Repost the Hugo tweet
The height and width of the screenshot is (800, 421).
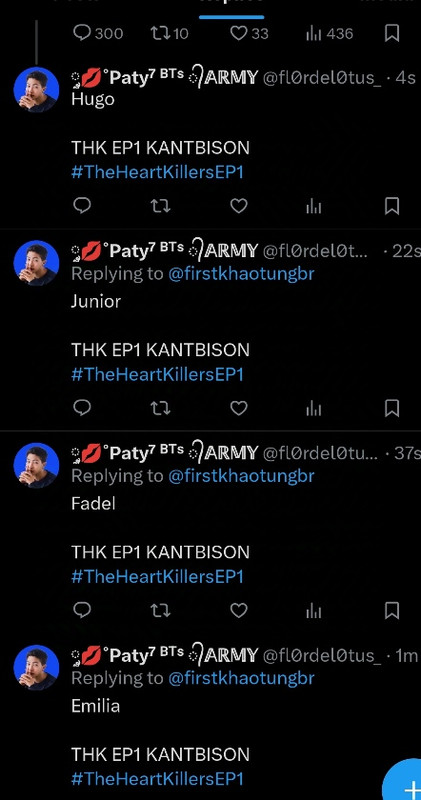point(160,206)
